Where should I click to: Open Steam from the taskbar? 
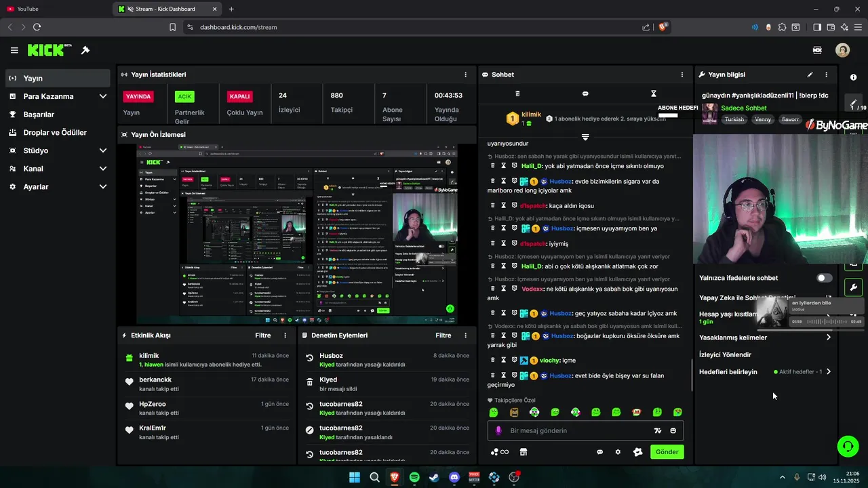tap(434, 477)
